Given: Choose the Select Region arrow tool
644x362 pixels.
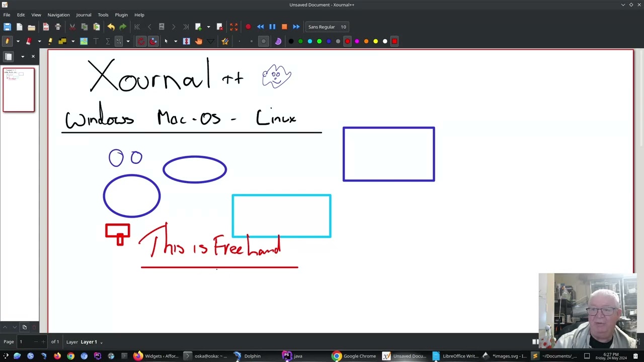Looking at the screenshot, I should coord(166,41).
